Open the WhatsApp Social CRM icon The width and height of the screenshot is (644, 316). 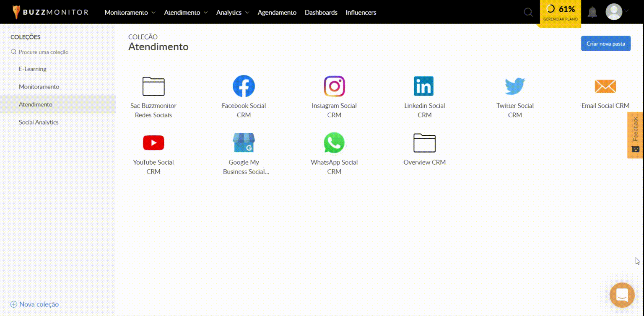pyautogui.click(x=334, y=143)
